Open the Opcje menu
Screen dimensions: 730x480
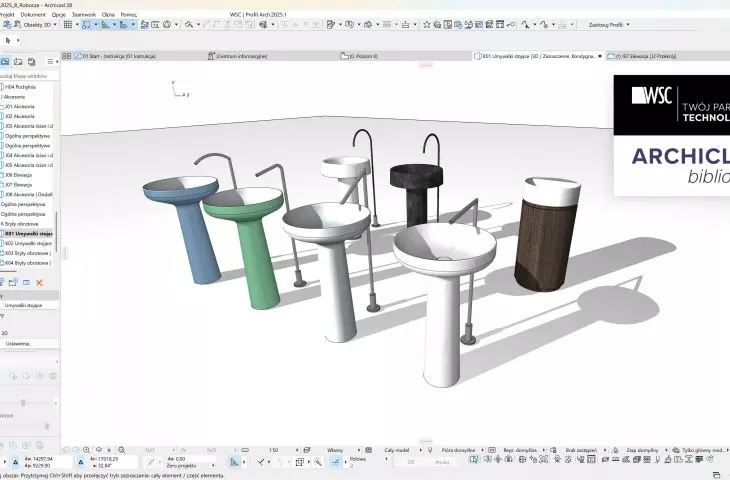click(x=59, y=14)
